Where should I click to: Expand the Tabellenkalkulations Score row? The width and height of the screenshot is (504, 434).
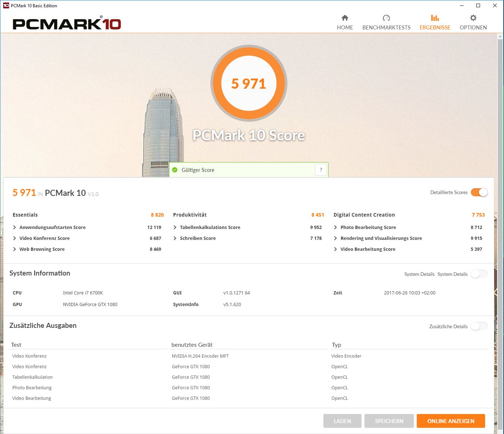[175, 227]
